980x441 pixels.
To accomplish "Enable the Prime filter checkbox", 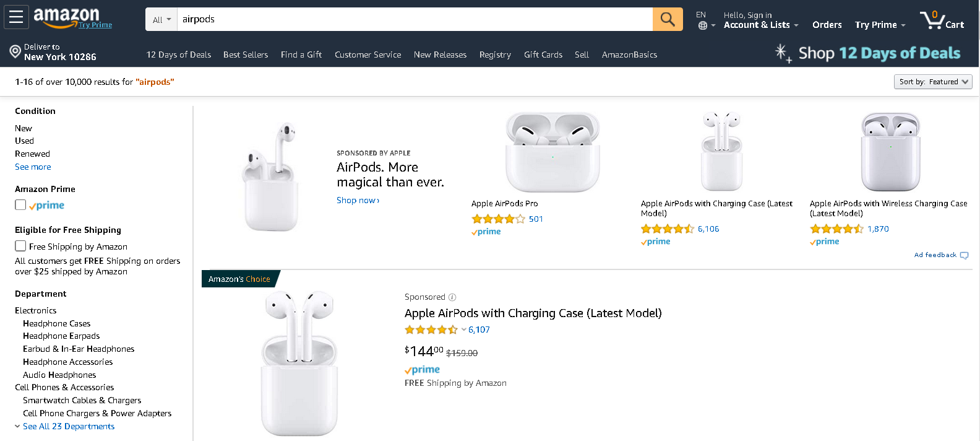I will (x=20, y=205).
